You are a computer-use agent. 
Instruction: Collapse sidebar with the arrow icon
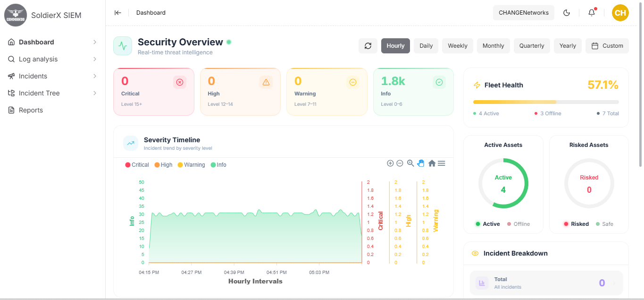(x=118, y=13)
